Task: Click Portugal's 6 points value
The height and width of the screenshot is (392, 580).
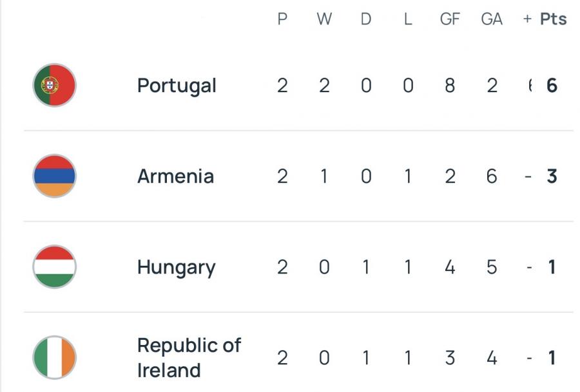Action: (552, 86)
